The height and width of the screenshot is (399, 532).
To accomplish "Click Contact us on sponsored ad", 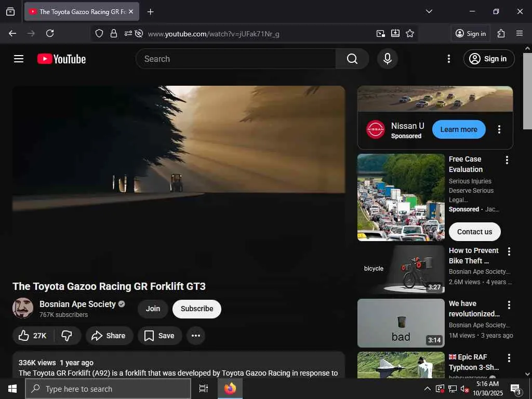I will pyautogui.click(x=474, y=232).
